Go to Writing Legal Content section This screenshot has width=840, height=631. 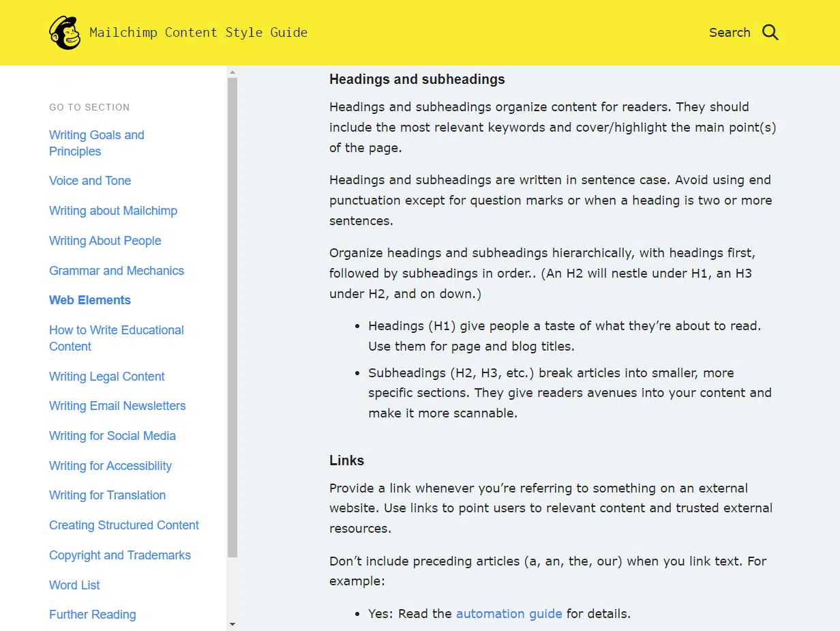coord(107,377)
